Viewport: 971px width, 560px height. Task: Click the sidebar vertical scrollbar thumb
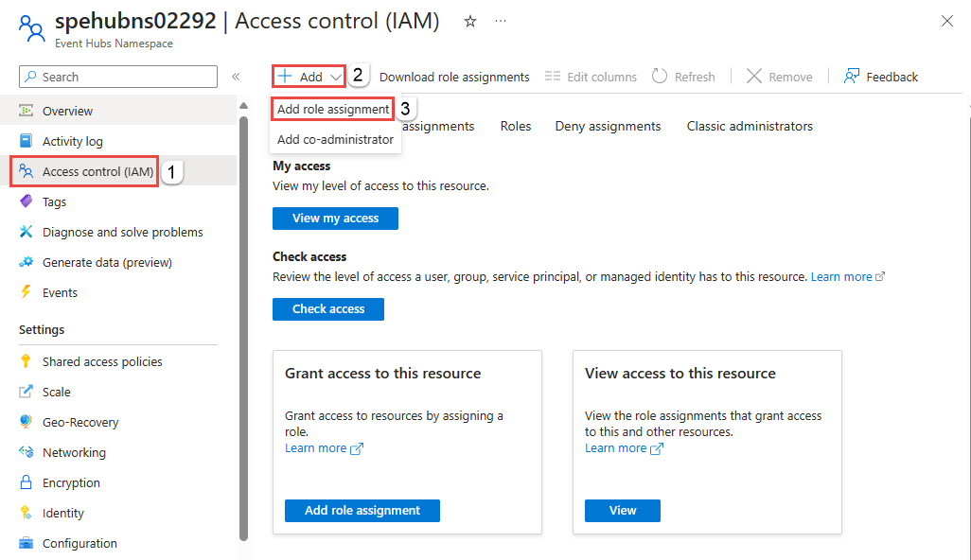click(x=243, y=328)
